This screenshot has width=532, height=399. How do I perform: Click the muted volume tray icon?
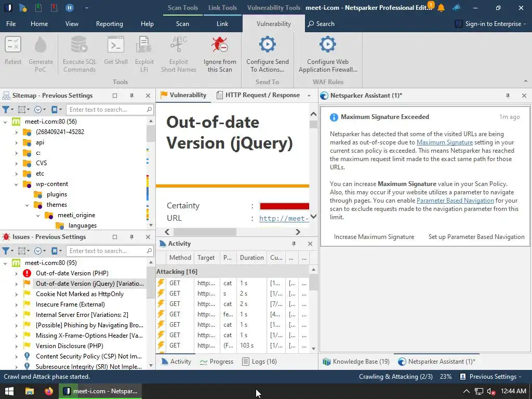pos(491,391)
